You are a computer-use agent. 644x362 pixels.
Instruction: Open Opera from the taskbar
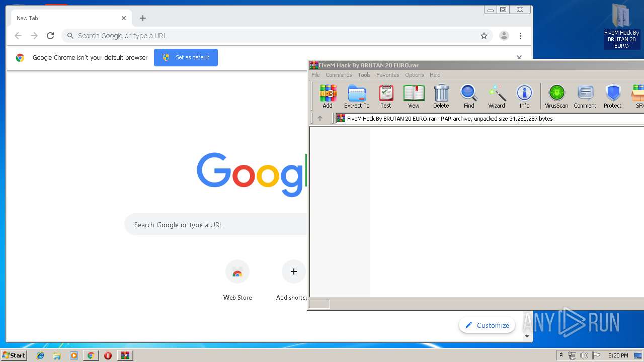[108, 355]
